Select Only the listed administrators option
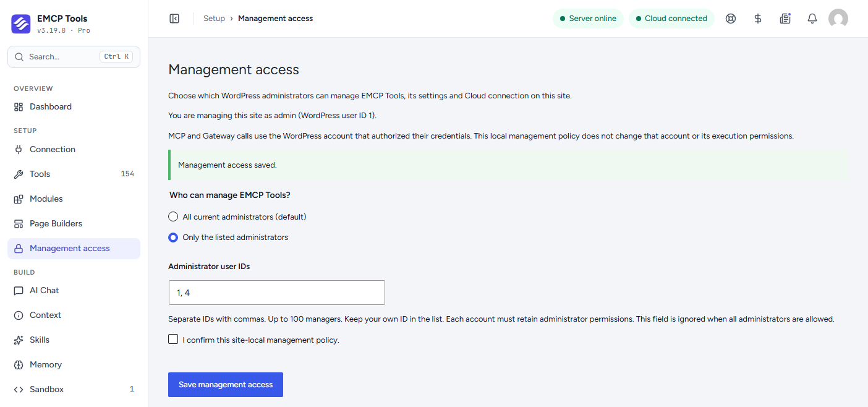868x407 pixels. tap(173, 238)
